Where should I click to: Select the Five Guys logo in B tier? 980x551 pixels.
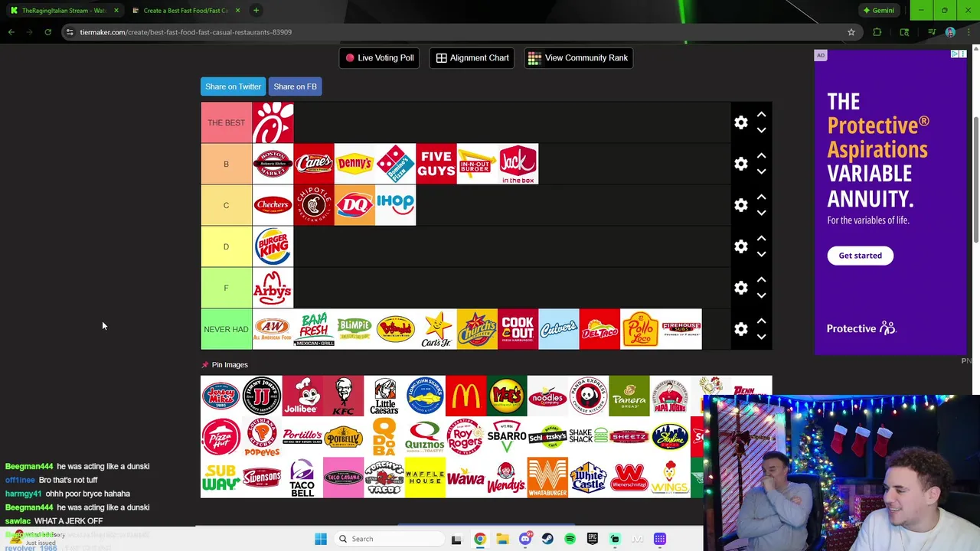(x=436, y=164)
